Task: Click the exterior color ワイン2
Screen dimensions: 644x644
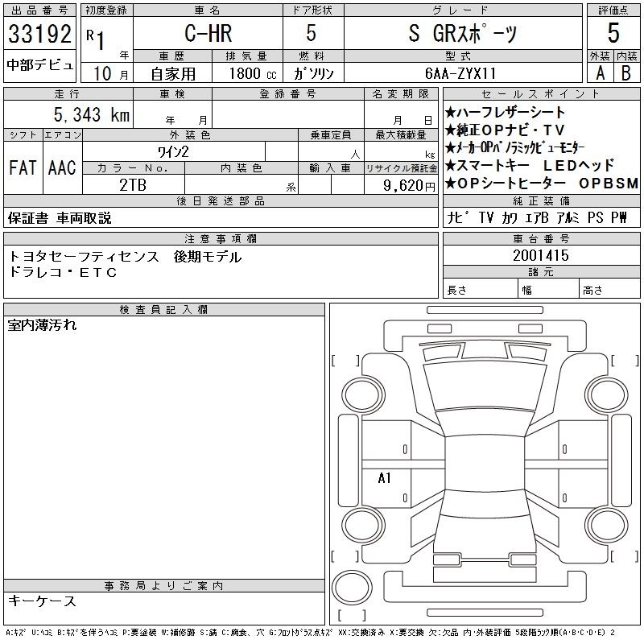Action: click(173, 152)
